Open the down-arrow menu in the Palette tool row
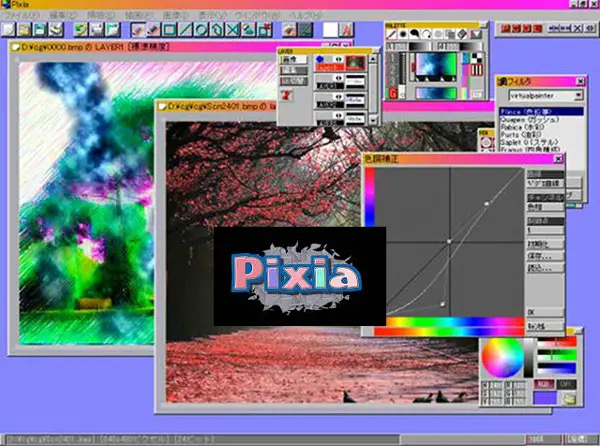This screenshot has width=600, height=446. 476,34
